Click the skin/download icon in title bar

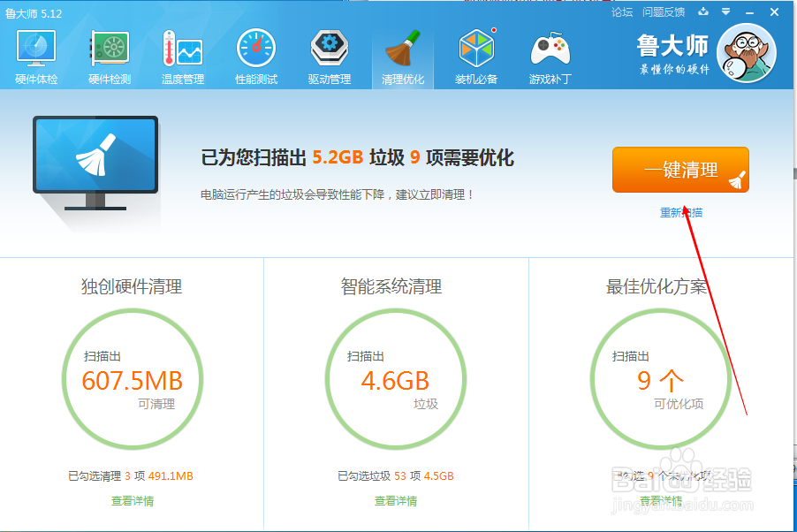tap(703, 11)
